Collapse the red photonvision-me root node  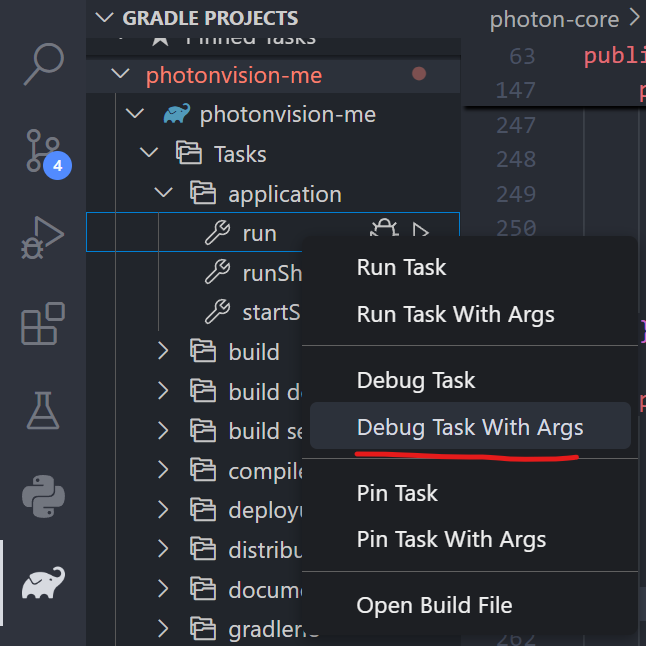coord(120,74)
